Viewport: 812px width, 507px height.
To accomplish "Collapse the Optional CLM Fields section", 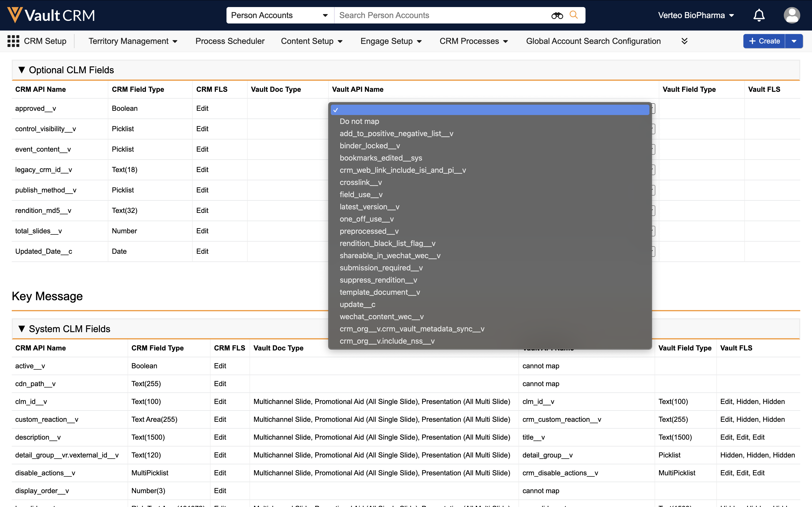I will pos(22,70).
